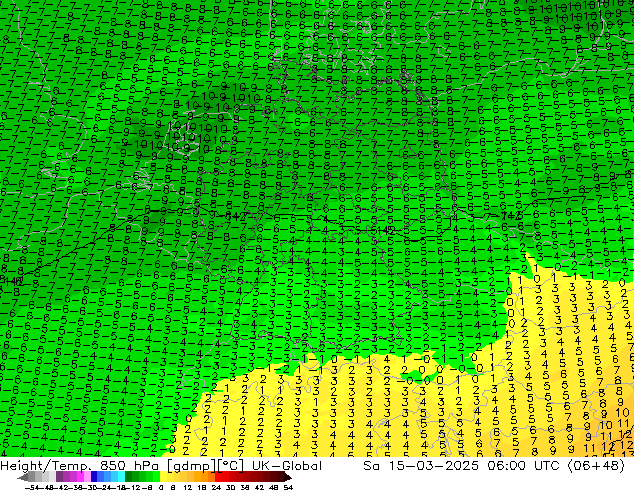Click the '-54' label on the temperature scale
This screenshot has width=634, height=490.
tap(32, 487)
